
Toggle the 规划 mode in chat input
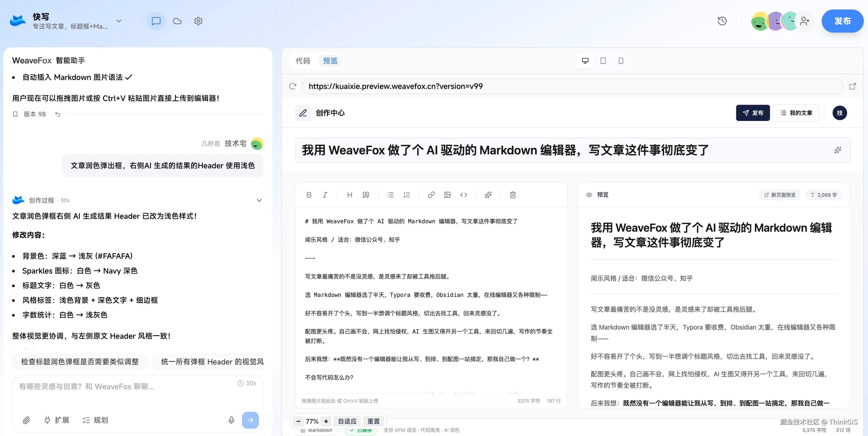tap(95, 420)
